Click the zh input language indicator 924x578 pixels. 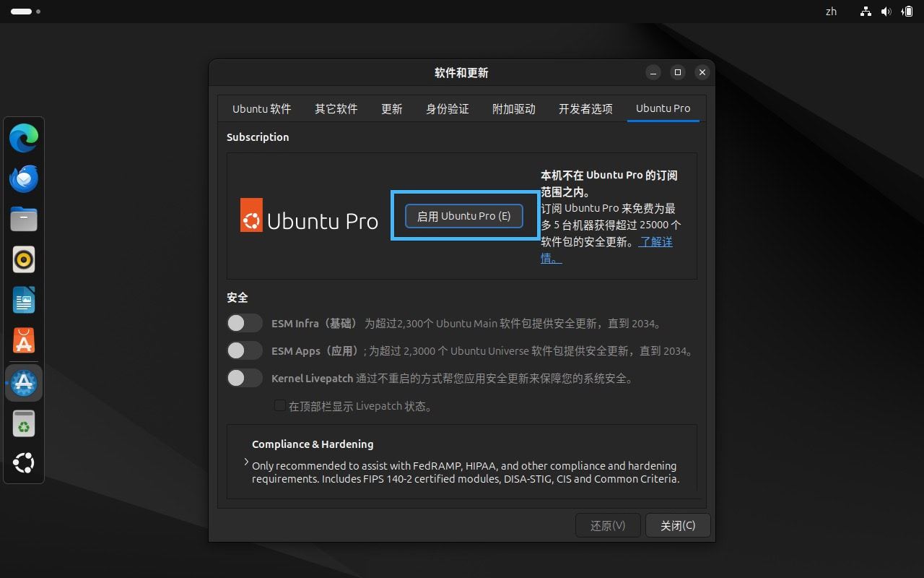[830, 12]
